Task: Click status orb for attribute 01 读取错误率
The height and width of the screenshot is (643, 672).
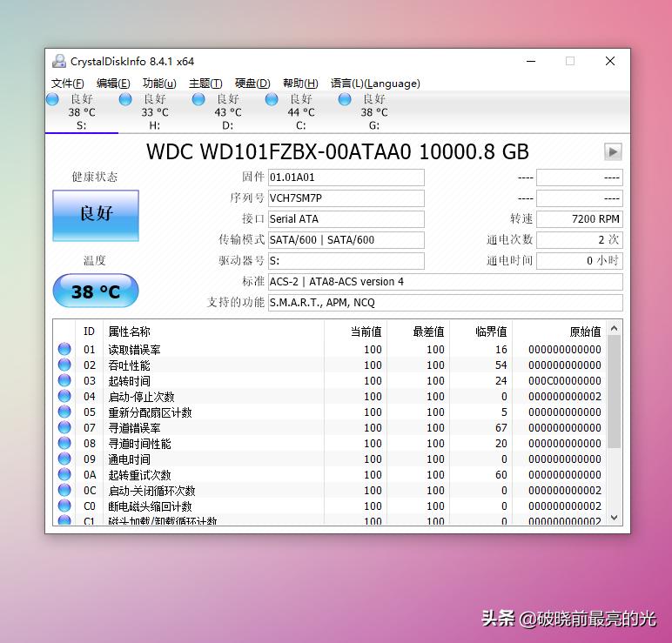Action: 64,349
